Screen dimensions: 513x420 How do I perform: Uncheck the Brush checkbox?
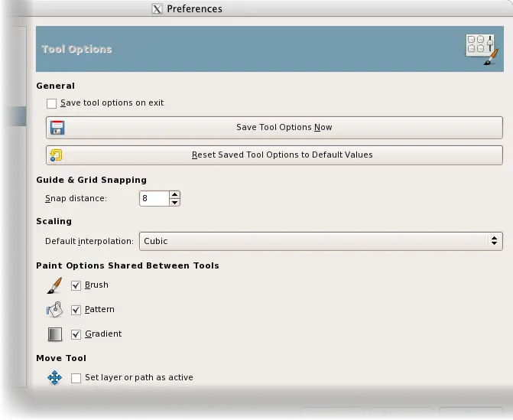coord(76,285)
